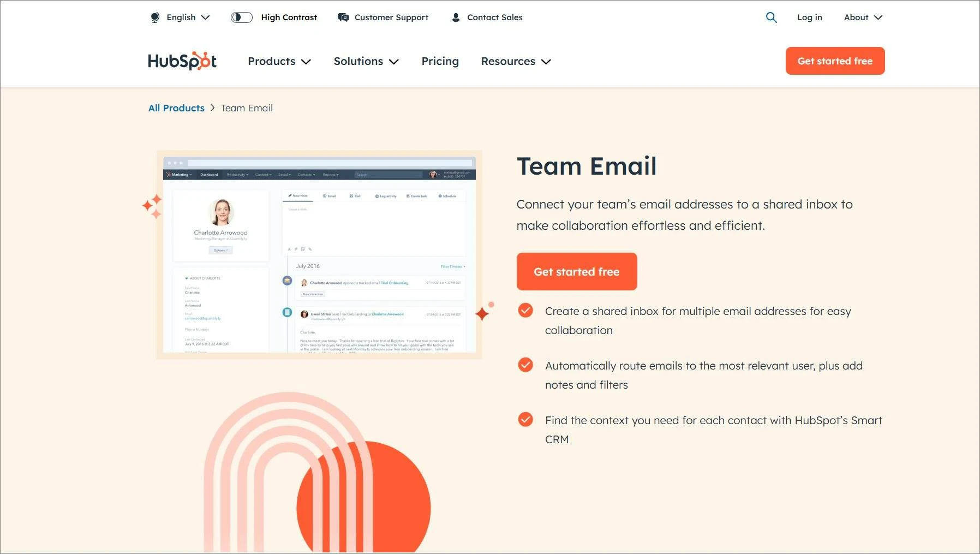Click checkmark icon beside route emails bullet

point(525,365)
